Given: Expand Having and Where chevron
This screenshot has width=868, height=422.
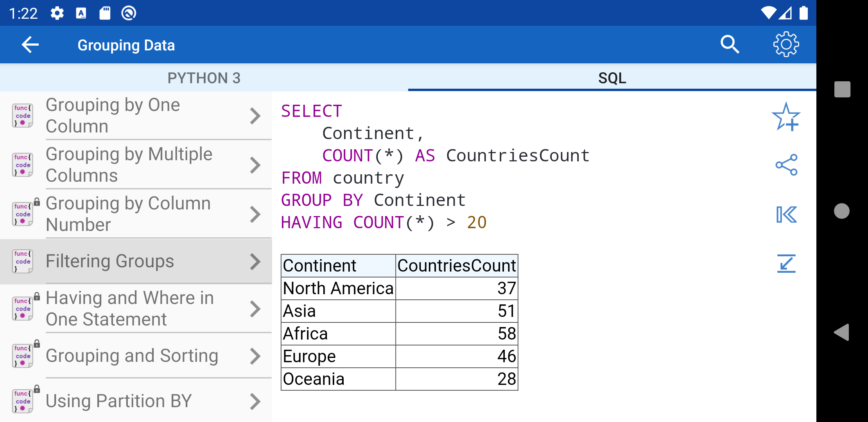Looking at the screenshot, I should tap(255, 309).
